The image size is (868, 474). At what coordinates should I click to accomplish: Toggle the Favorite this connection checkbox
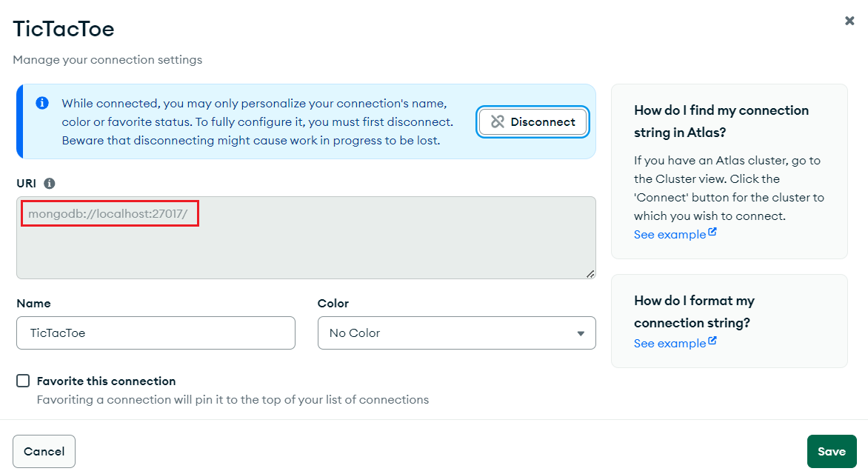tap(23, 381)
